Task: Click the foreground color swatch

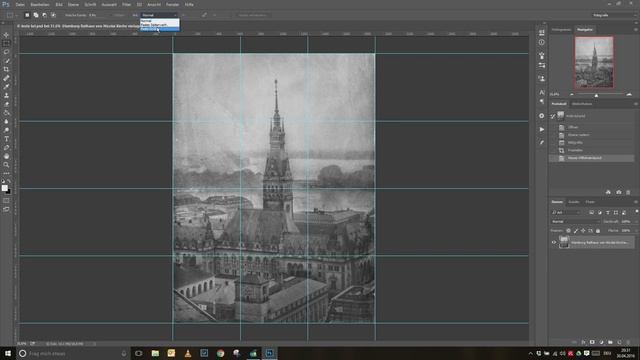Action: coord(4,188)
